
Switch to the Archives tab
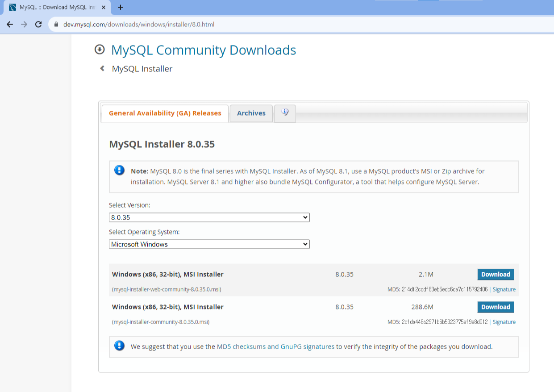[251, 113]
